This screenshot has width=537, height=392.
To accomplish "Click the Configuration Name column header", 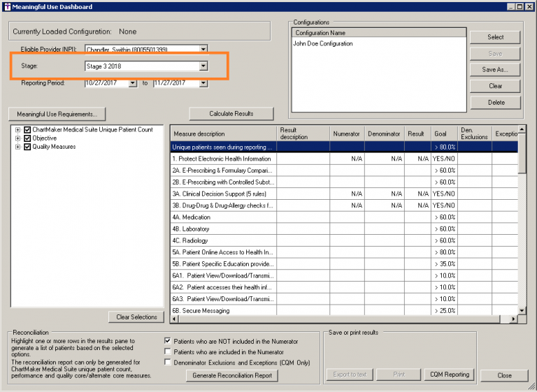I will click(x=379, y=33).
